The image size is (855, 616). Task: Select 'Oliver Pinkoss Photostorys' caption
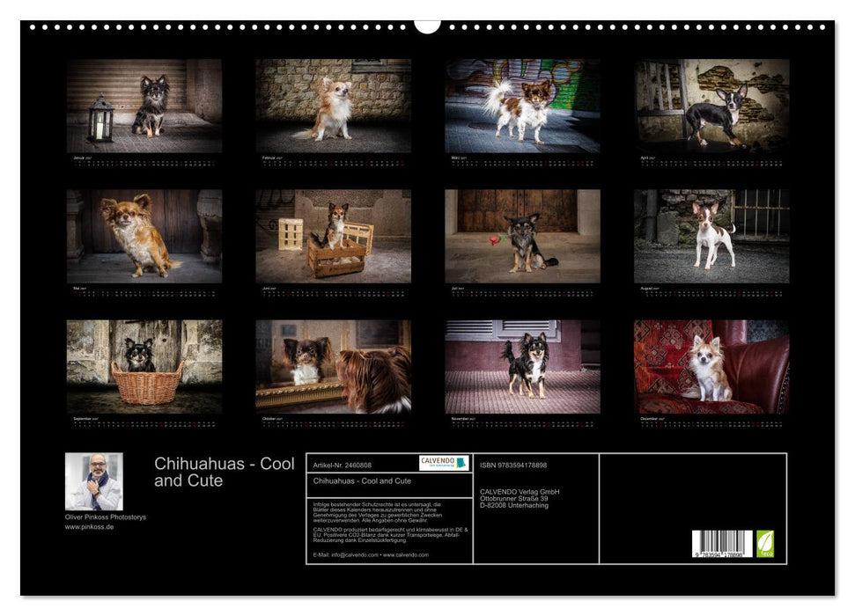coord(106,517)
